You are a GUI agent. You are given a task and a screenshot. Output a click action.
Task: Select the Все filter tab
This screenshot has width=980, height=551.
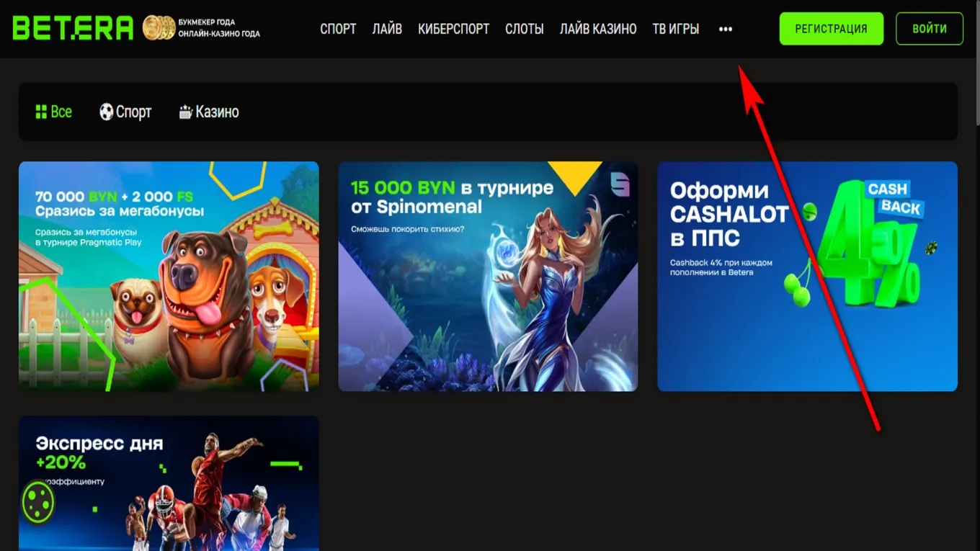click(54, 112)
